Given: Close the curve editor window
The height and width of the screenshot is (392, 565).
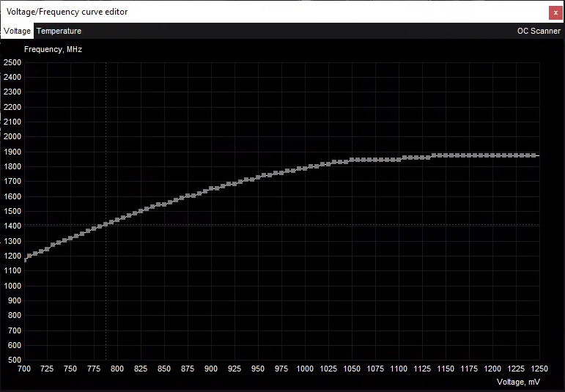Looking at the screenshot, I should click(555, 13).
